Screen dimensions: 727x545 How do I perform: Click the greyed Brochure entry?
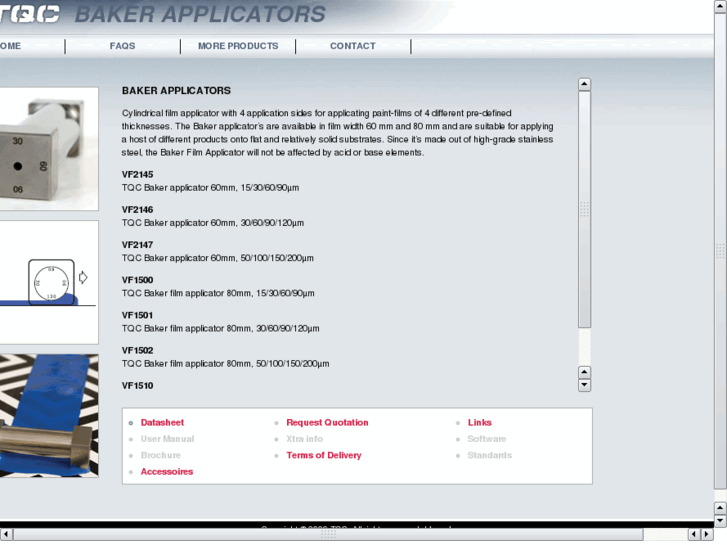point(161,455)
